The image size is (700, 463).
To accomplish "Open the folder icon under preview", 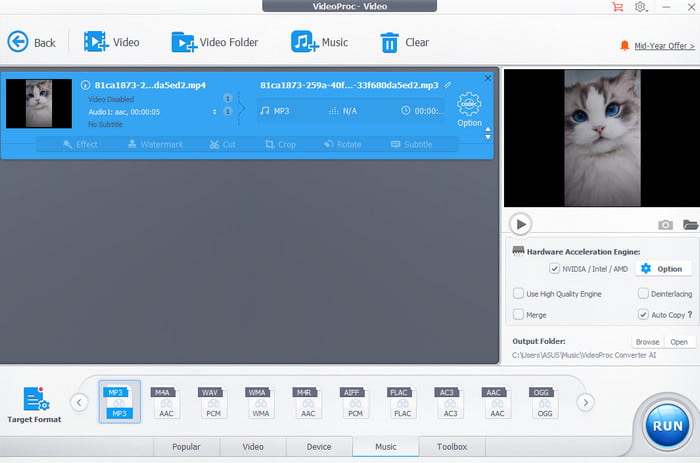I will (690, 225).
